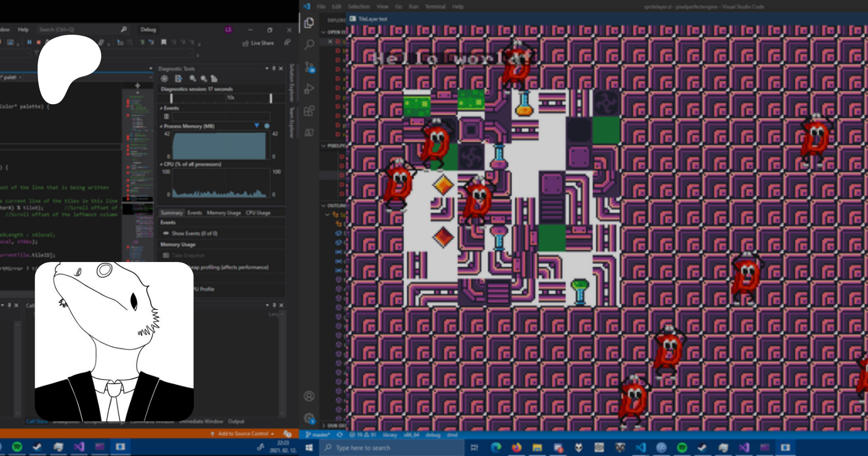
Task: Click the Diagnostic Tools settings gear icon
Action: pos(164,79)
